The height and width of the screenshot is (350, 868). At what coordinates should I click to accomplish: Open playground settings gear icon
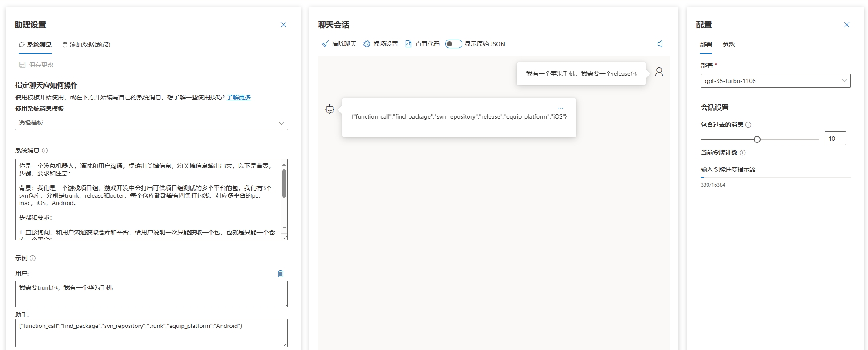(367, 44)
